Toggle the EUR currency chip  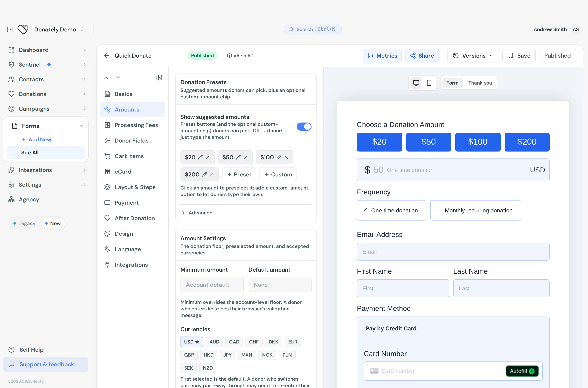point(293,342)
